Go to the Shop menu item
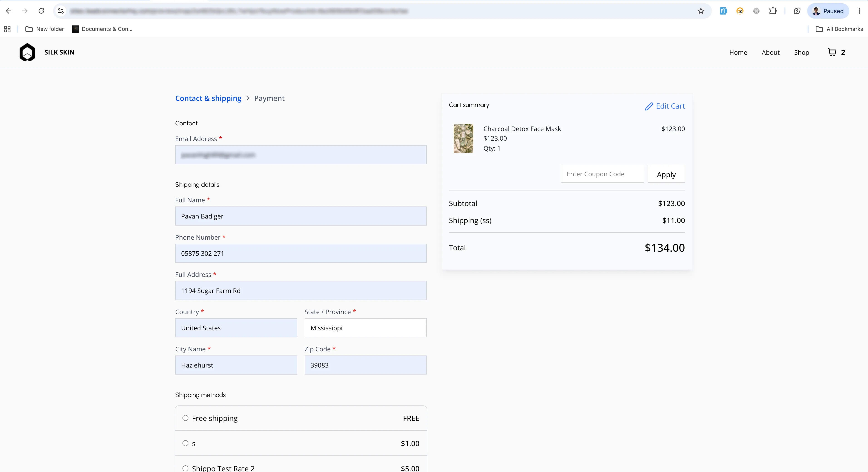Viewport: 868px width, 472px height. tap(802, 53)
